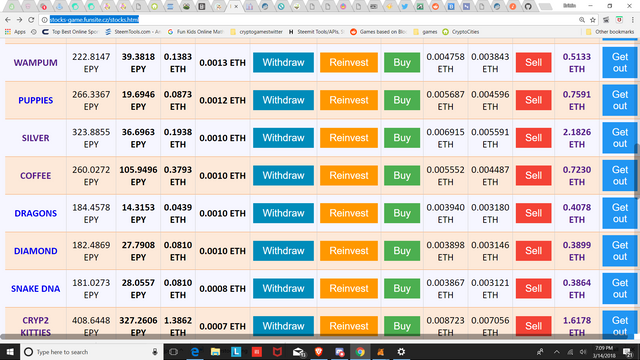Reinvest COFFEE dividends
640x360 pixels.
[x=349, y=176]
